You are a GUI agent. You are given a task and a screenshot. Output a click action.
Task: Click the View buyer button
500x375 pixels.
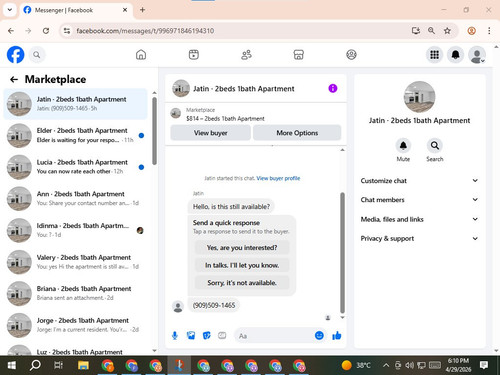211,133
